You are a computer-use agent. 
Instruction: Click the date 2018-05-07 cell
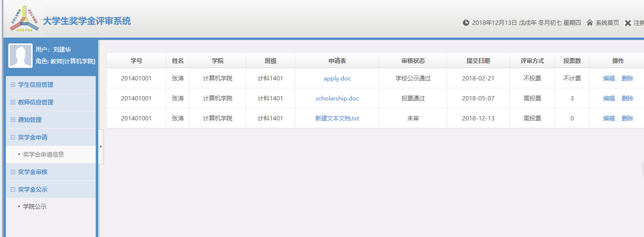(x=478, y=98)
